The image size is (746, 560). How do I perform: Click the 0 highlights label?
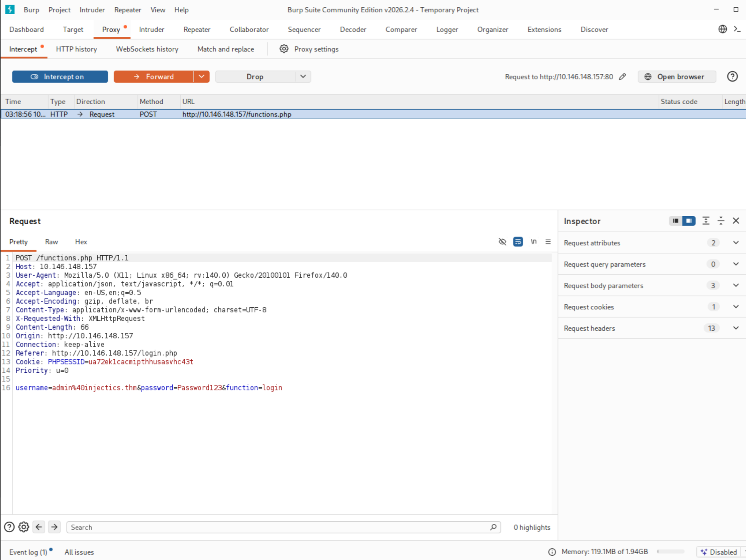tap(532, 527)
